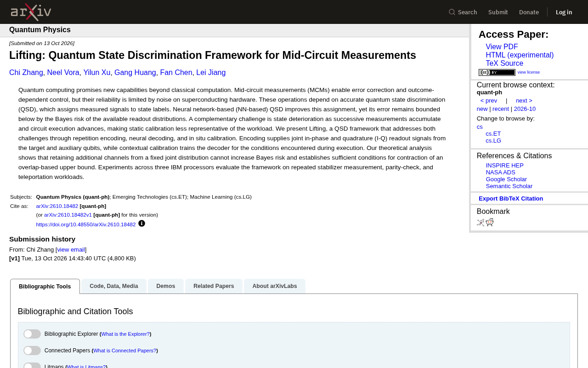Go to previous paper link
This screenshot has width=588, height=368.
tap(489, 101)
